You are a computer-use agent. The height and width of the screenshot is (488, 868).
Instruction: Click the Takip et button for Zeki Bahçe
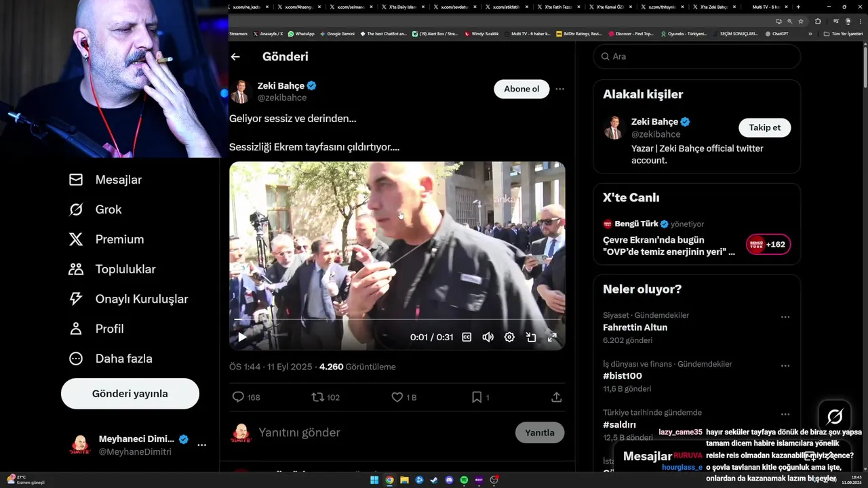click(x=764, y=127)
